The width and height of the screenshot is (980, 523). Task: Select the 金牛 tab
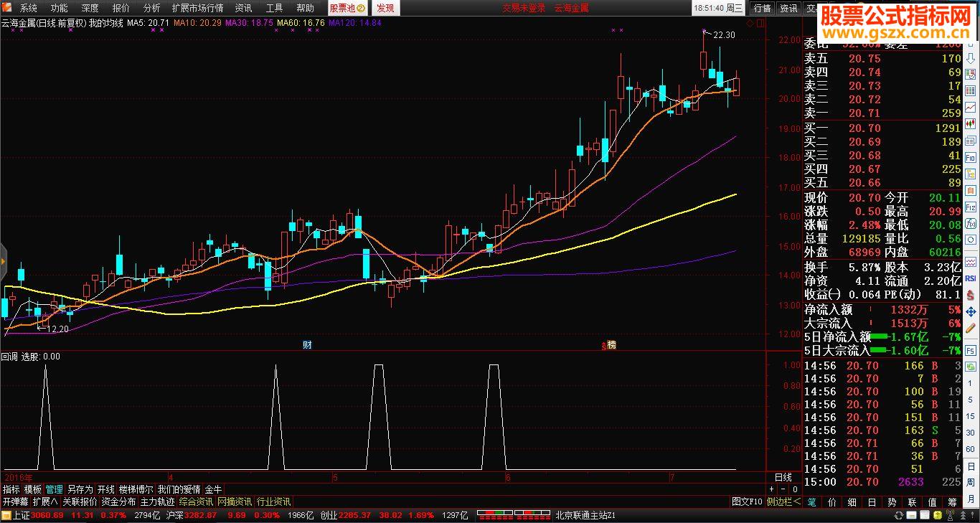click(214, 489)
